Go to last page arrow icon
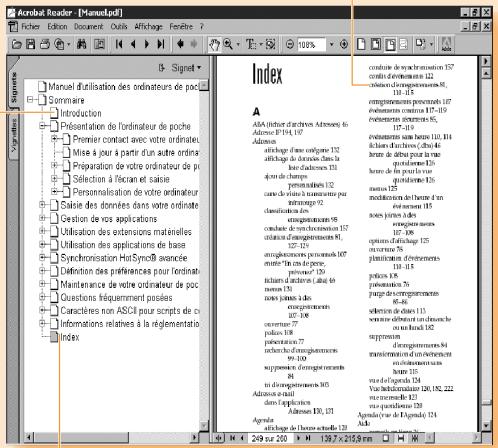 click(x=161, y=44)
